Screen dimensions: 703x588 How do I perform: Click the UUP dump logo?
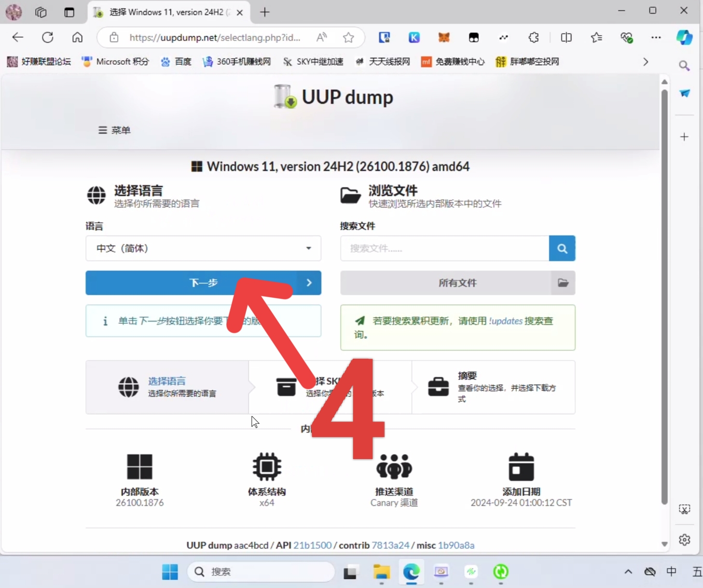pos(333,97)
